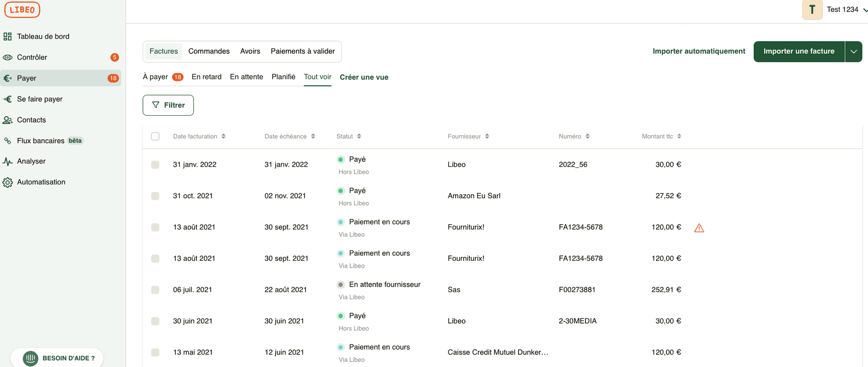Sort by Date facturation arrows
868x367 pixels.
tap(223, 136)
